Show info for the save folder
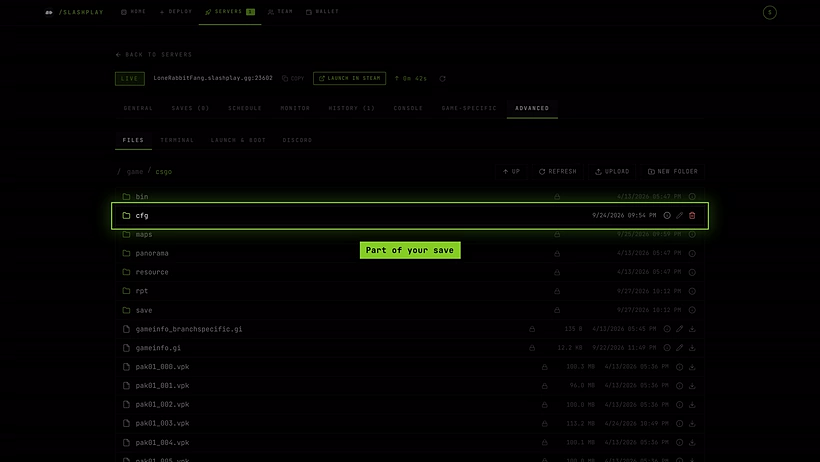This screenshot has width=820, height=462. (692, 310)
